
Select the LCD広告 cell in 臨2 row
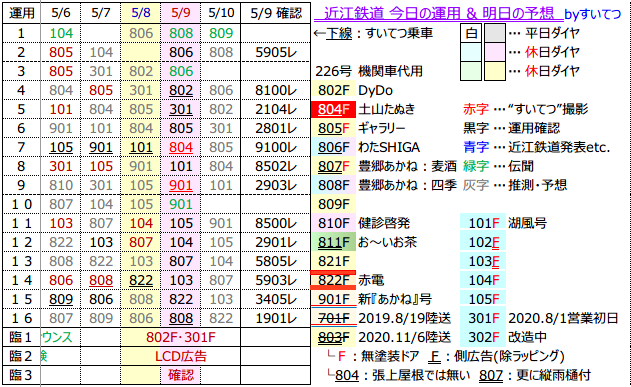[181, 356]
